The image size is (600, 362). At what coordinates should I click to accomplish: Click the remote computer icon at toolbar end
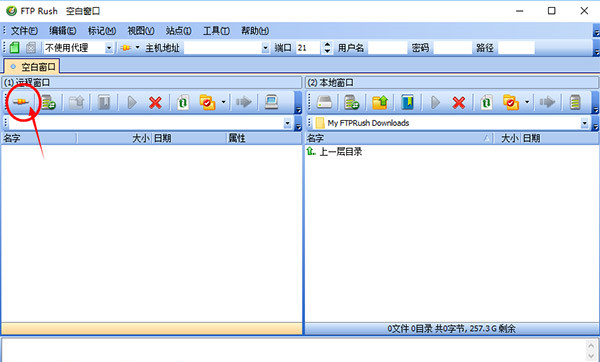click(x=271, y=102)
